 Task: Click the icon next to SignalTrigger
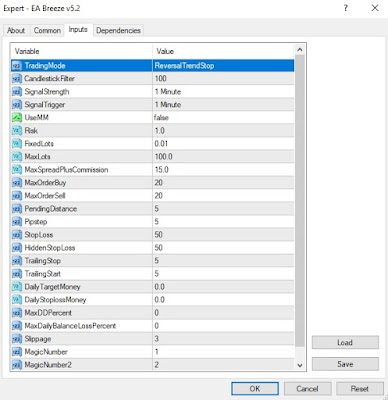tap(17, 105)
